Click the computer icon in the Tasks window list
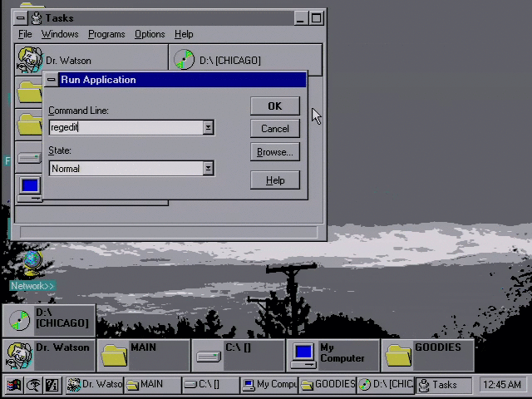532x399 pixels. (30, 189)
